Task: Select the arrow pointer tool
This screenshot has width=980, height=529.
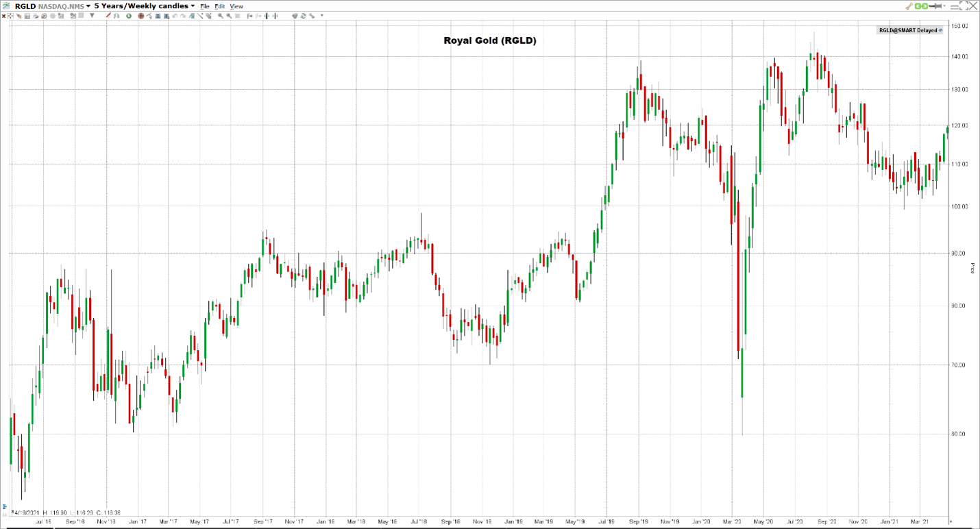Action: click(x=149, y=16)
